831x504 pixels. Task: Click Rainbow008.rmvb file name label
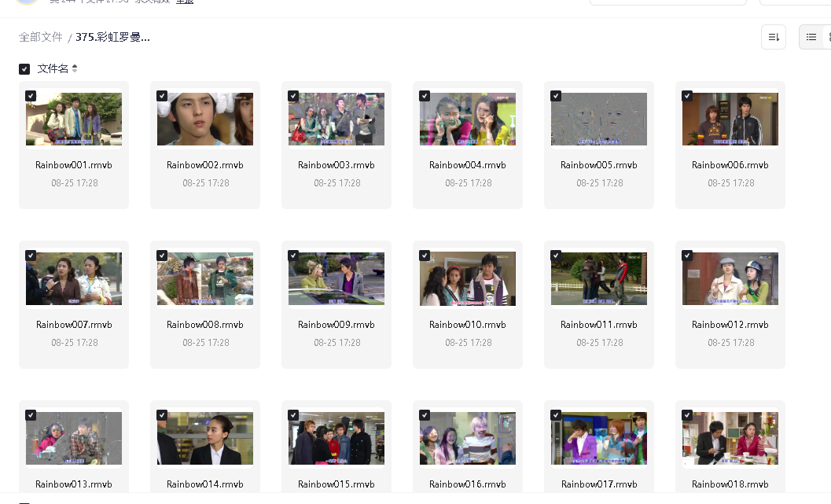pyautogui.click(x=205, y=325)
